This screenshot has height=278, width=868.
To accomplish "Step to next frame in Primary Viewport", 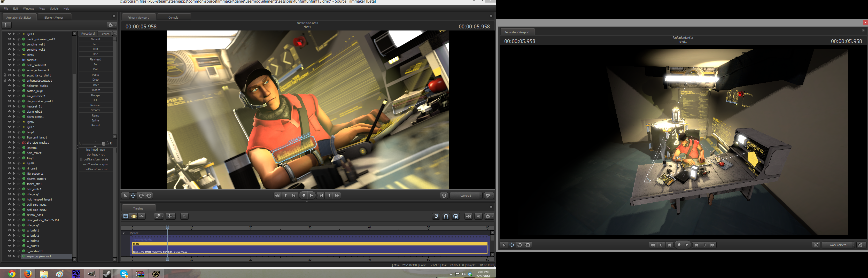I will pos(321,195).
